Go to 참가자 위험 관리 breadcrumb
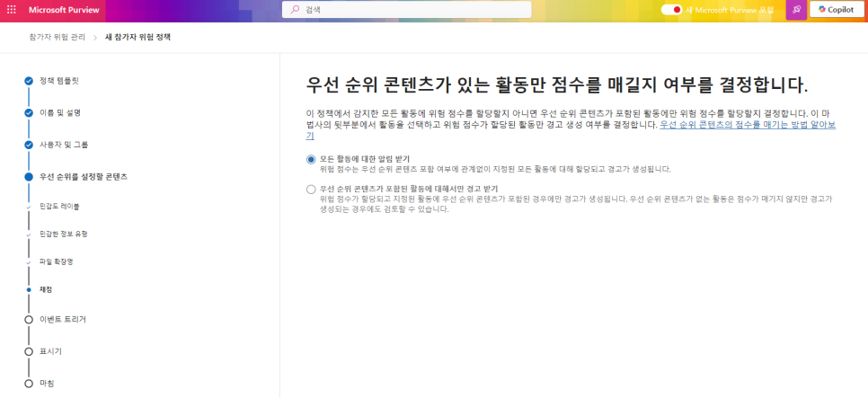 (x=57, y=38)
